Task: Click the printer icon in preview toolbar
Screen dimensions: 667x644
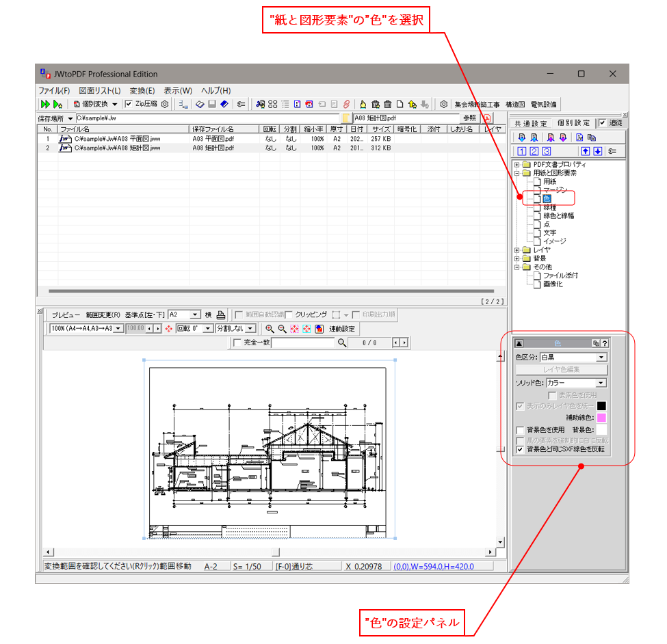Action: coord(221,315)
